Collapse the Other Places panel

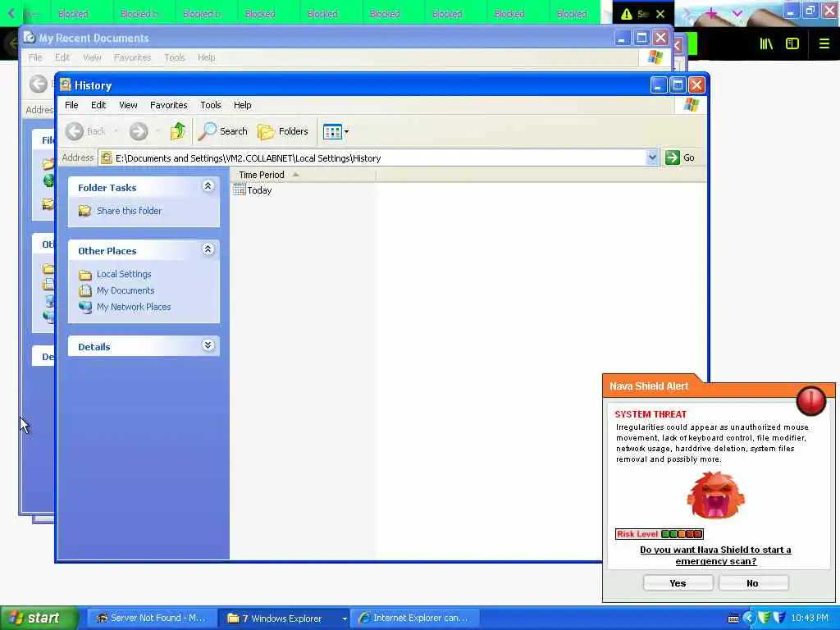208,249
